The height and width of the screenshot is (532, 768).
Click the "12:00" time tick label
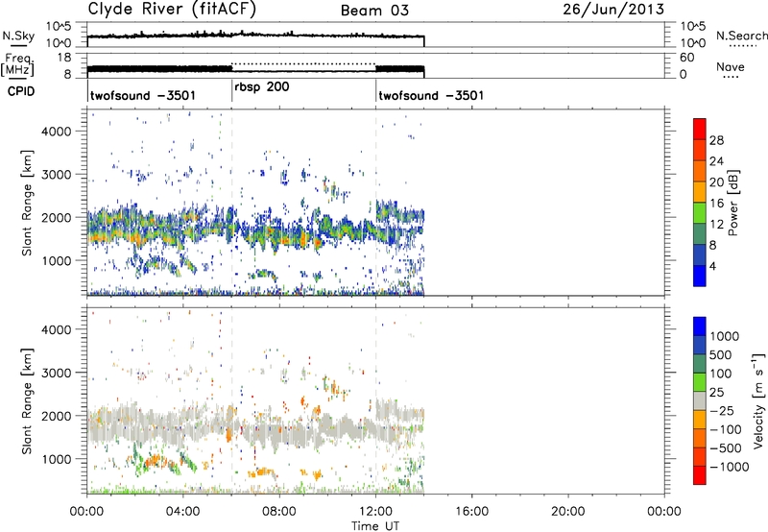pos(375,512)
